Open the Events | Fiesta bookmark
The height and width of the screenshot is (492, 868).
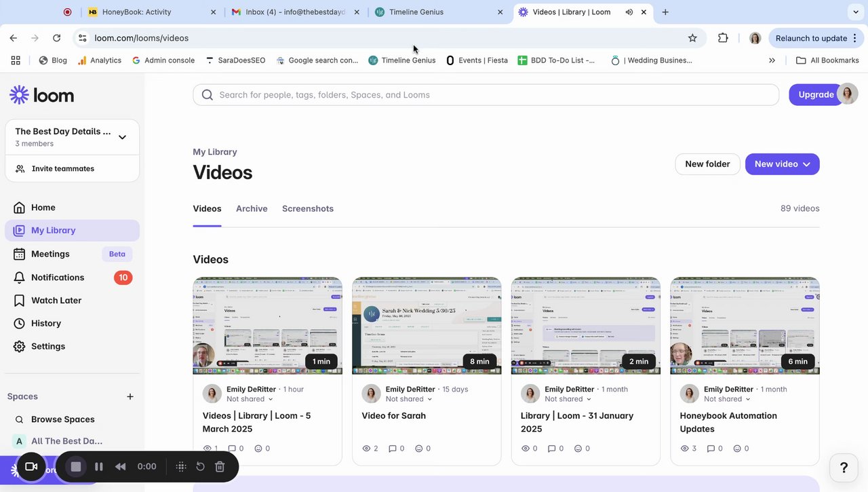coord(477,60)
